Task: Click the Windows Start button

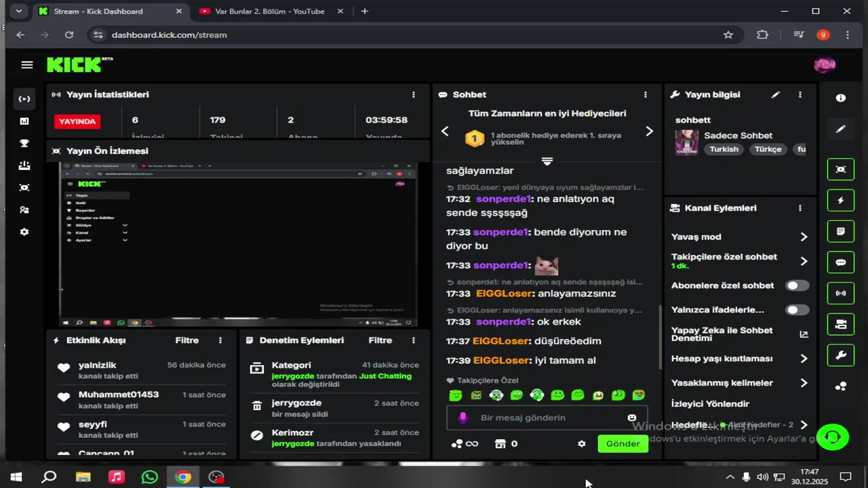Action: coord(16,476)
